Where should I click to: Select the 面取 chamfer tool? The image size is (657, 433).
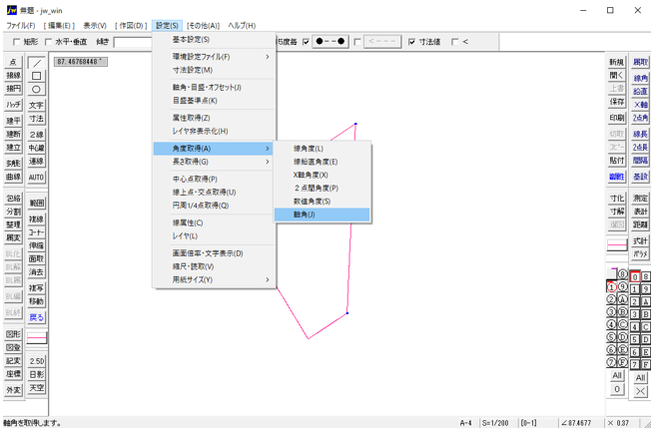pyautogui.click(x=36, y=259)
